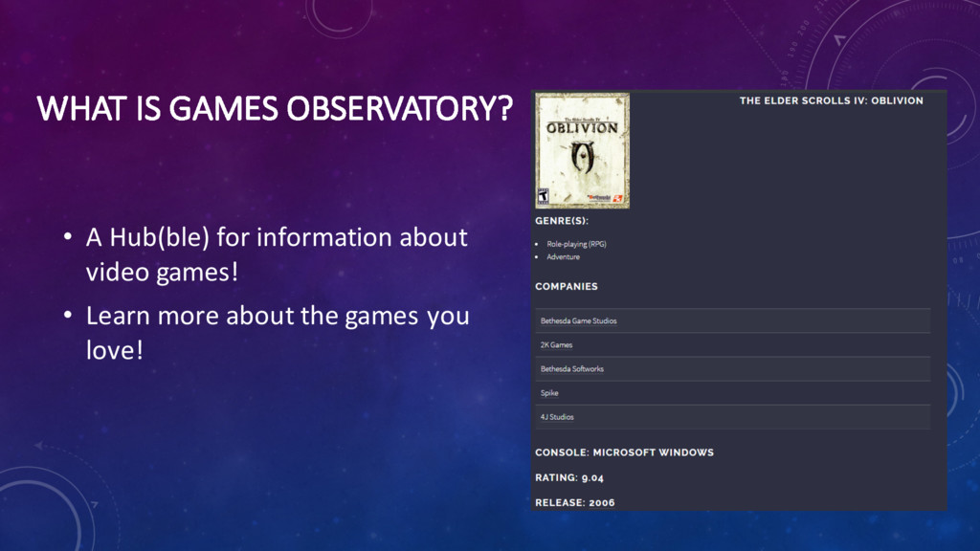Open the Bethesda Game Studios company row
Screen dimensions: 980x551
tap(732, 320)
